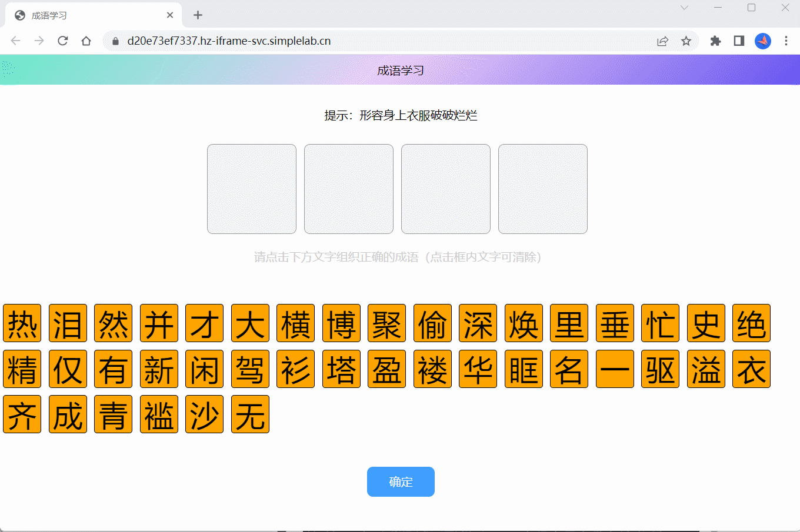This screenshot has height=532, width=800.
Task: Toggle the browser side panel icon
Action: (x=739, y=41)
